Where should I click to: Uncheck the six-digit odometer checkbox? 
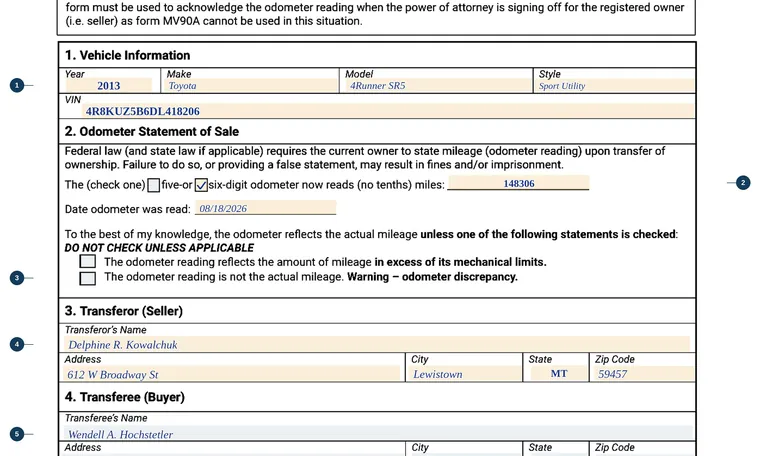201,185
